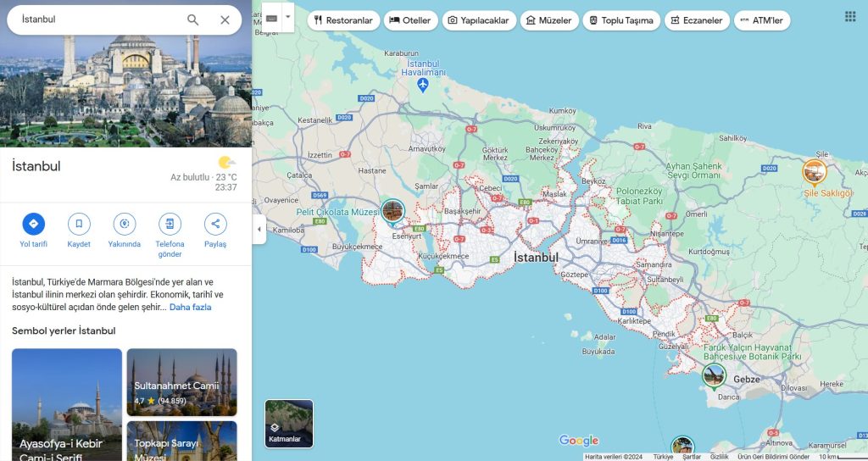Screen dimensions: 868x461
Task: Click the Gebze label on map
Action: pyautogui.click(x=746, y=380)
